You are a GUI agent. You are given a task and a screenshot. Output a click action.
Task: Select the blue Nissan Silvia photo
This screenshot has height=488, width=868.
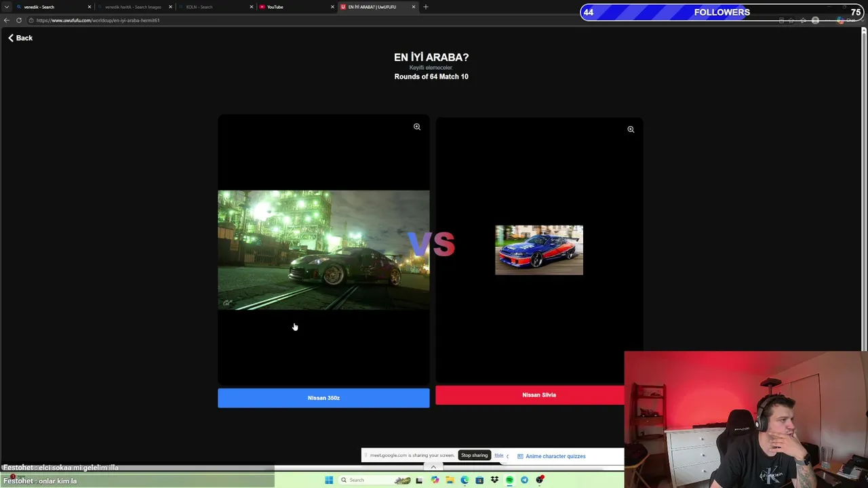pyautogui.click(x=539, y=250)
